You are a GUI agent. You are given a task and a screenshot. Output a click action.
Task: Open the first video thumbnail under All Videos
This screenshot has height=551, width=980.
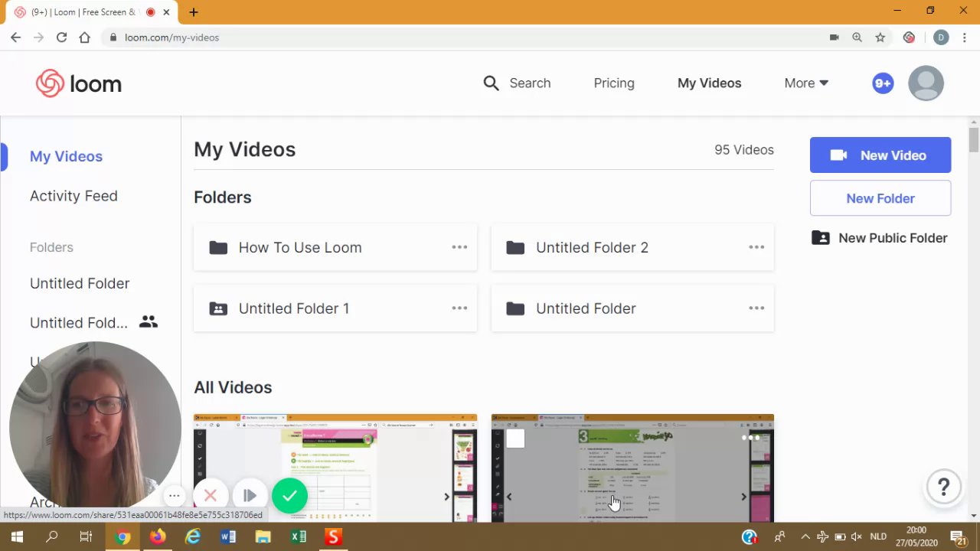(x=335, y=468)
